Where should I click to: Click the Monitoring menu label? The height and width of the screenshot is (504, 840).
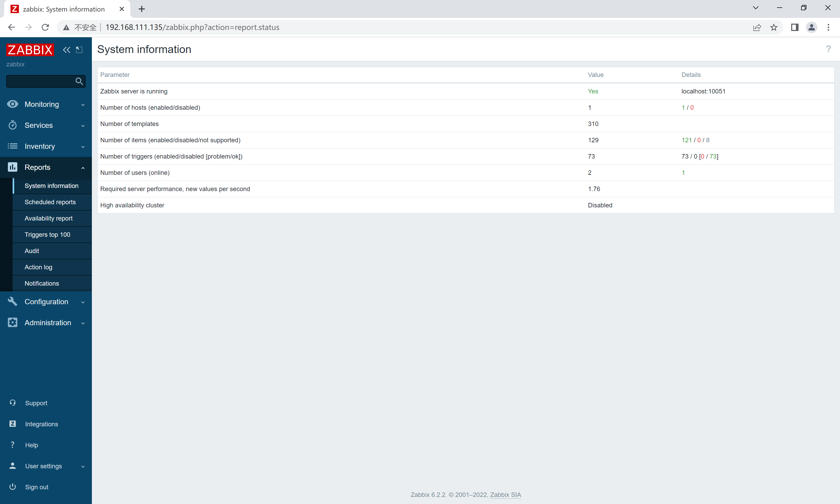[x=42, y=104]
